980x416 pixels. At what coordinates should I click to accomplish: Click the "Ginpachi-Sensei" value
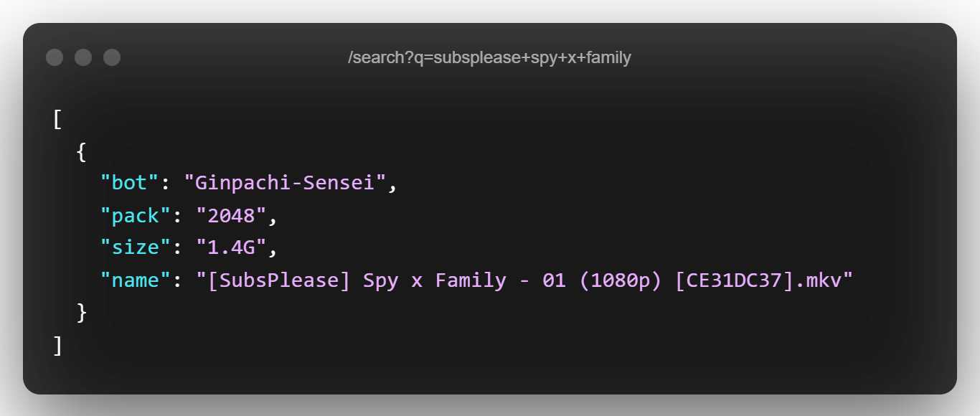(285, 183)
